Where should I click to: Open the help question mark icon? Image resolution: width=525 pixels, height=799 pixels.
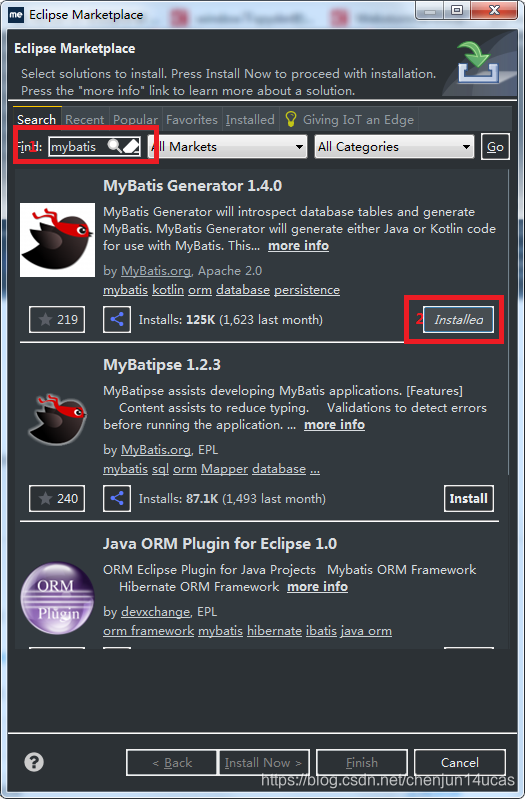pos(34,762)
